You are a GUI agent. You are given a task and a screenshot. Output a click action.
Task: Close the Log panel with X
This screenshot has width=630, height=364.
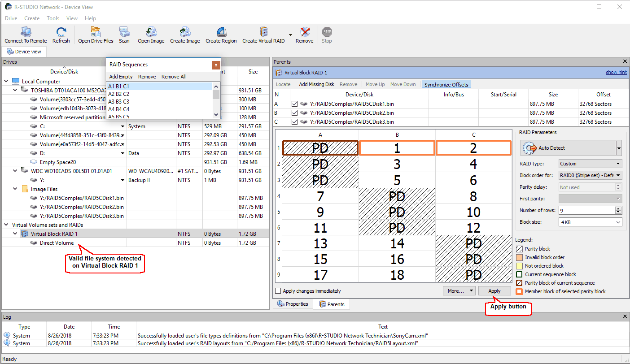625,317
